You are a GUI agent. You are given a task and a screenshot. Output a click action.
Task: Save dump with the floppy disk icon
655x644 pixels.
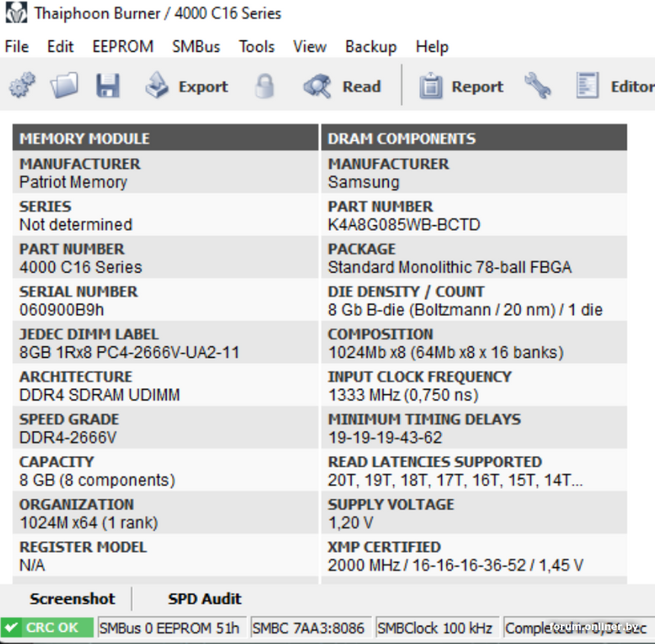tap(108, 86)
